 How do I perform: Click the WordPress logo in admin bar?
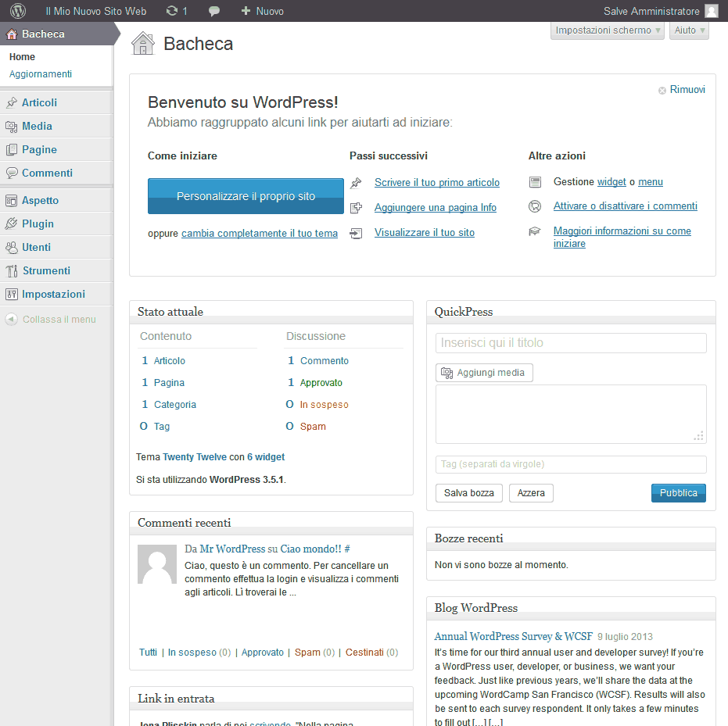tap(18, 11)
